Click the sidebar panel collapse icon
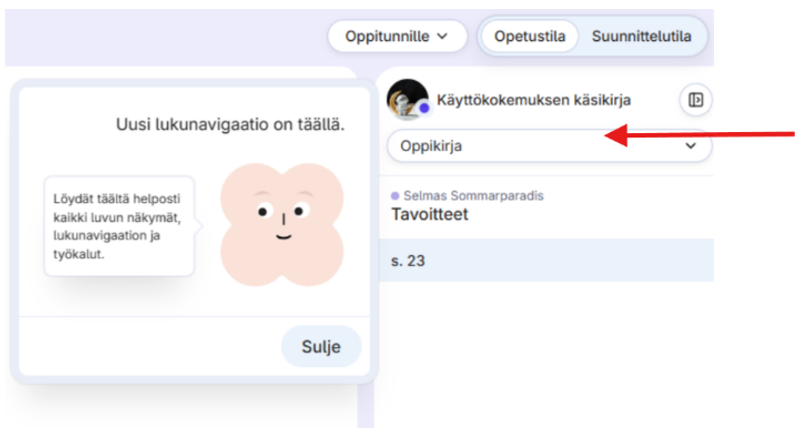 click(695, 100)
